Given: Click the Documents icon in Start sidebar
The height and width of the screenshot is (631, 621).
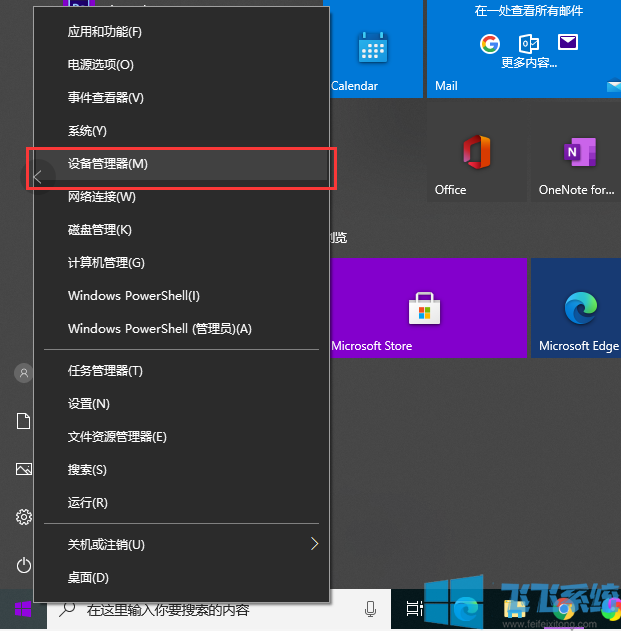Looking at the screenshot, I should [24, 421].
